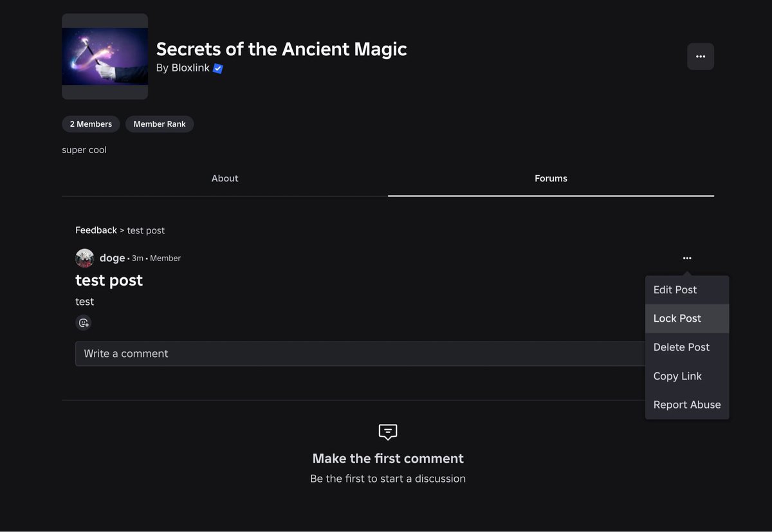Click the Member Rank pill

160,124
